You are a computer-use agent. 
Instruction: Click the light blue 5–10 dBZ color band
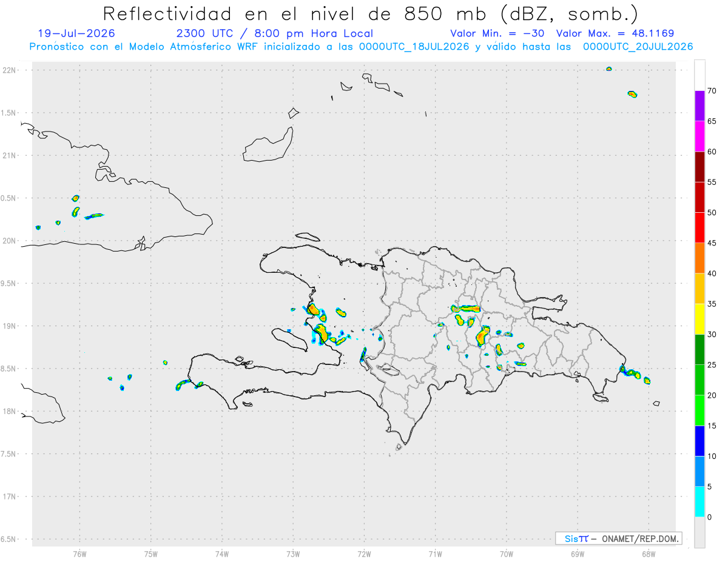click(699, 472)
